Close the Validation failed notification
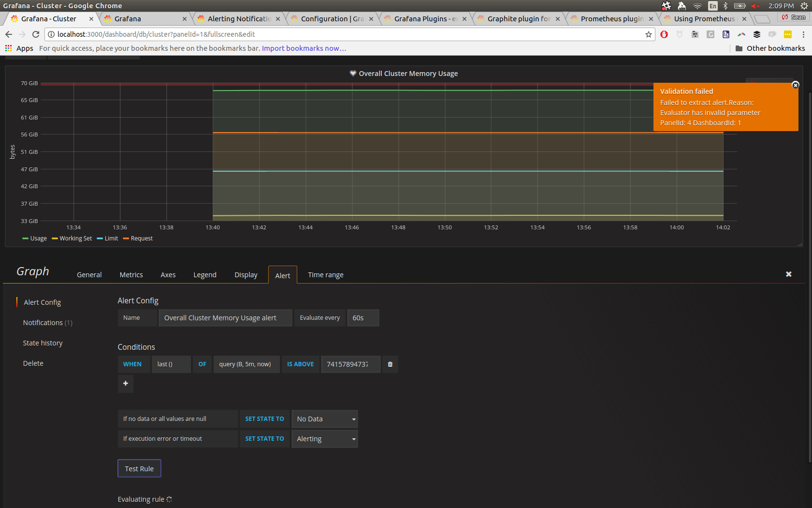Screen dimensions: 812x508 click(x=795, y=85)
